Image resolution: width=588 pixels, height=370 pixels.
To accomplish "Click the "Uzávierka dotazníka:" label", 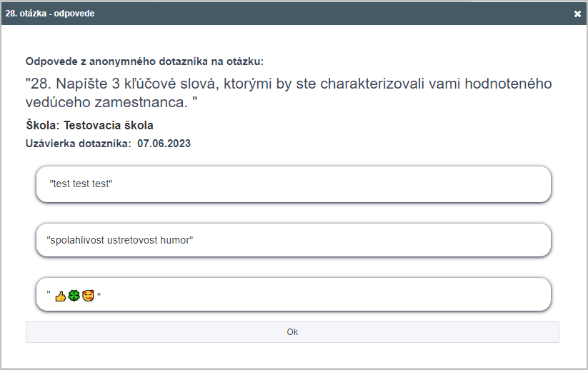I will [x=79, y=144].
